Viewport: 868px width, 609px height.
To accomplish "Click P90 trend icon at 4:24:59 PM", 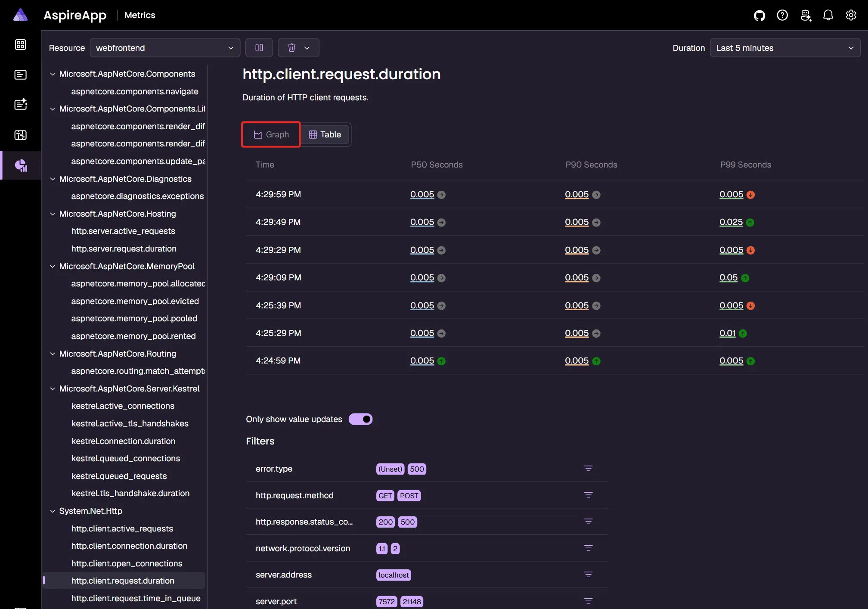I will point(596,361).
